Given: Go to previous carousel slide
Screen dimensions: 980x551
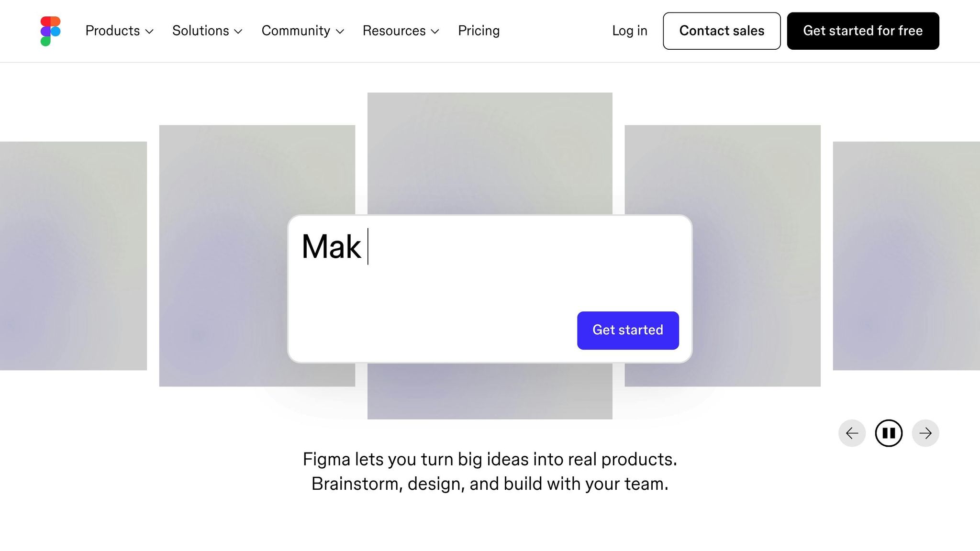Looking at the screenshot, I should (852, 433).
